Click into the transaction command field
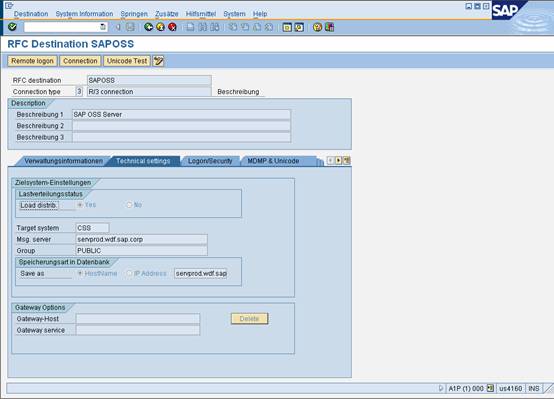554x399 pixels. (x=62, y=27)
